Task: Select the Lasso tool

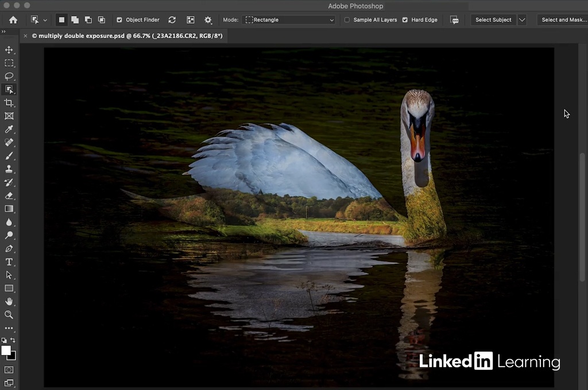Action: pyautogui.click(x=9, y=76)
